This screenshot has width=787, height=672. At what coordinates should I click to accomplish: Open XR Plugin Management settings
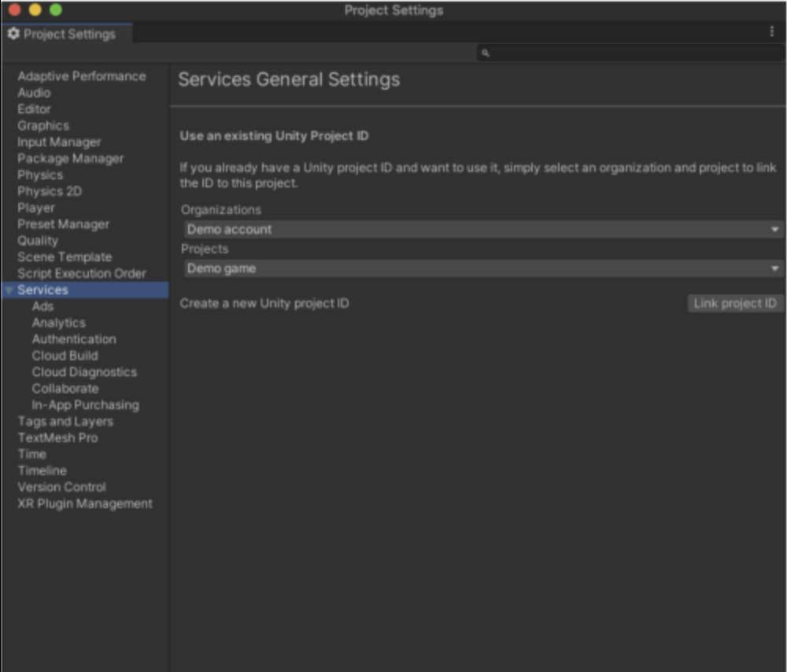(x=85, y=504)
